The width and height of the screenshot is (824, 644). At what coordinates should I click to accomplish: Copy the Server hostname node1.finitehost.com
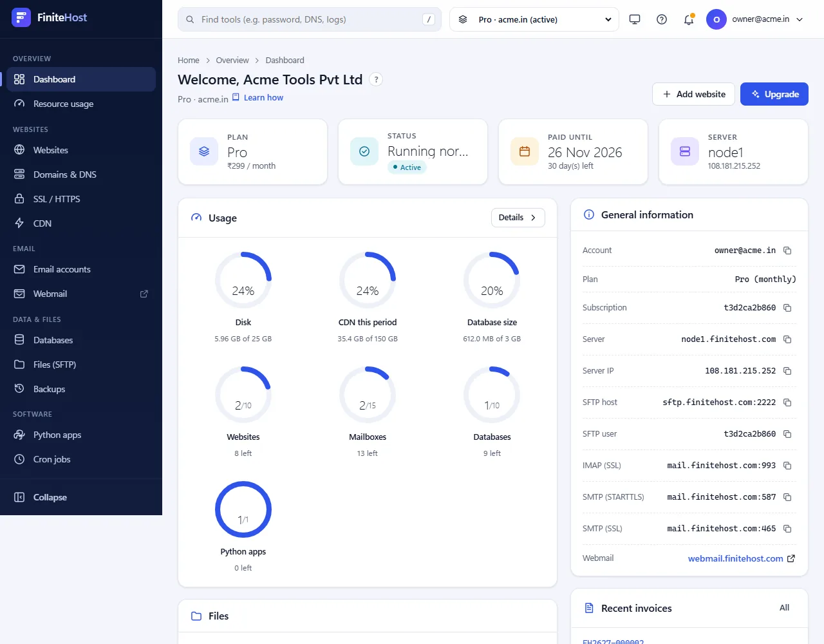(x=787, y=339)
